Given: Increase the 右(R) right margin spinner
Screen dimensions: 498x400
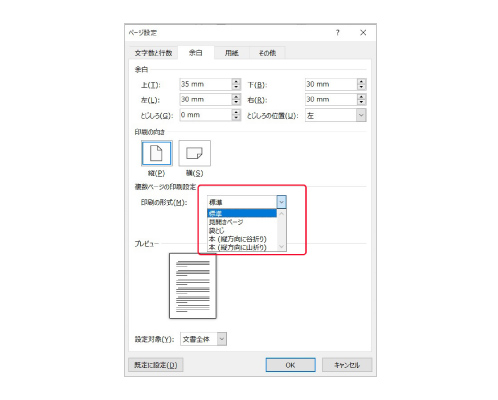Looking at the screenshot, I should [362, 97].
